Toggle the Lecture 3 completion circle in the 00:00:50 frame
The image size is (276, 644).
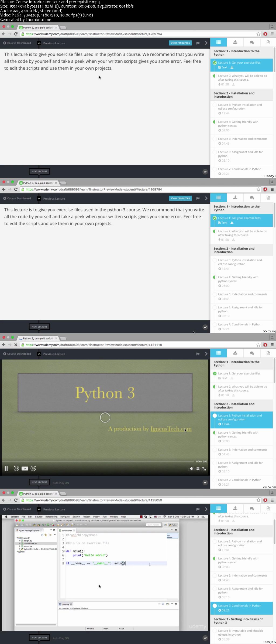click(x=215, y=105)
